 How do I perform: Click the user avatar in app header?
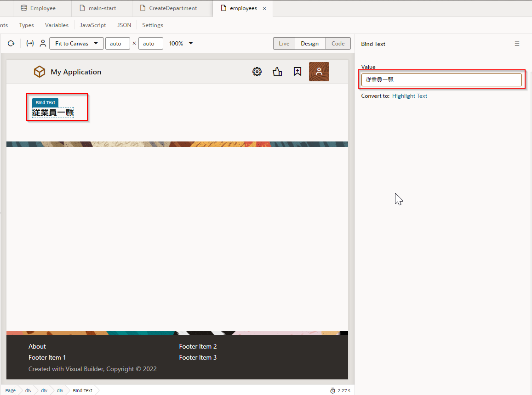319,72
